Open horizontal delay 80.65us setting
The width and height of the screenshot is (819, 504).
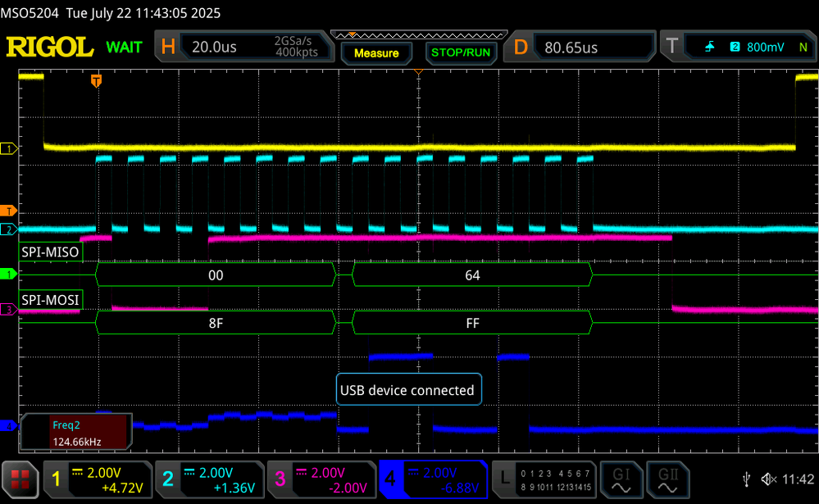(571, 48)
